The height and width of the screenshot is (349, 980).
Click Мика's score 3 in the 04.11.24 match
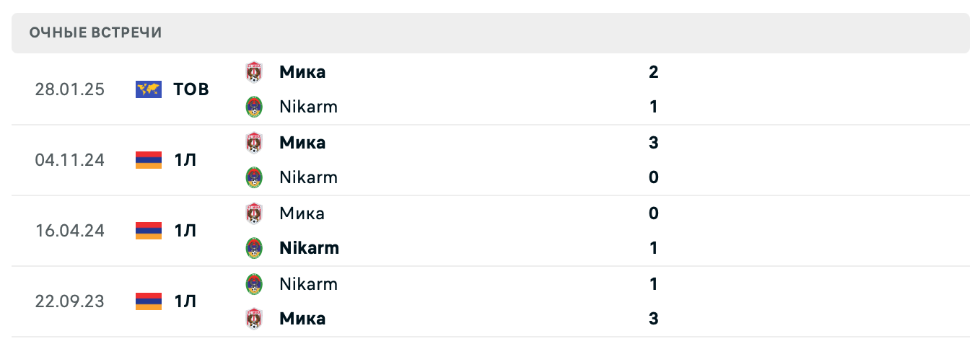[x=653, y=143]
